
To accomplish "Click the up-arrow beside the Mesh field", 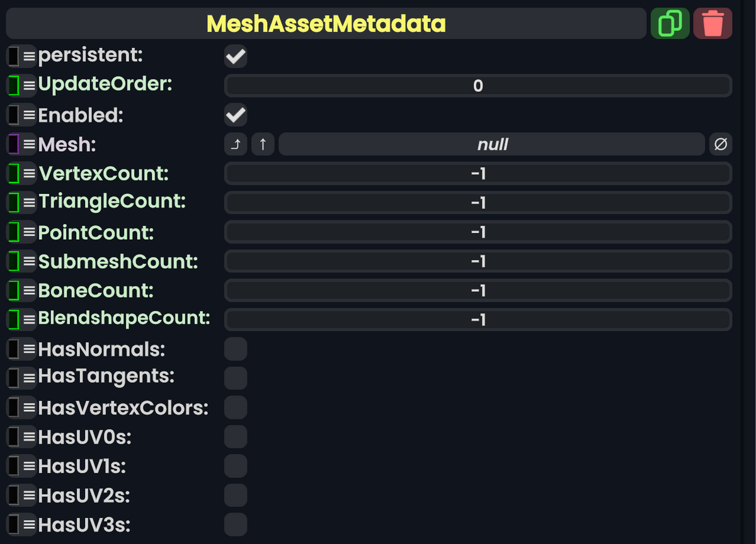I will pos(263,144).
